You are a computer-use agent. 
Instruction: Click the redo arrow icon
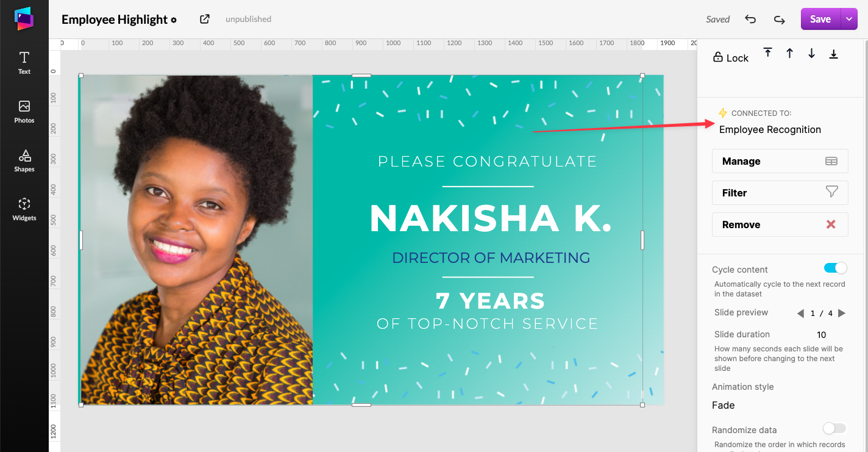point(779,20)
